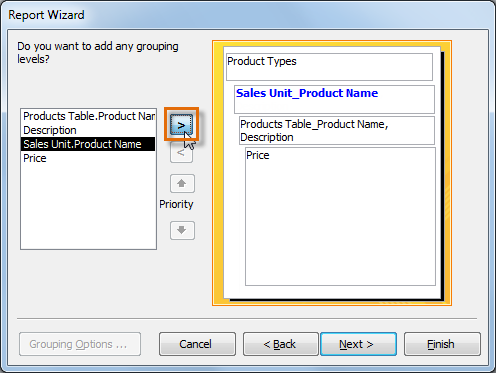This screenshot has width=496, height=373.
Task: Cancel the Report Wizard
Action: 197,344
